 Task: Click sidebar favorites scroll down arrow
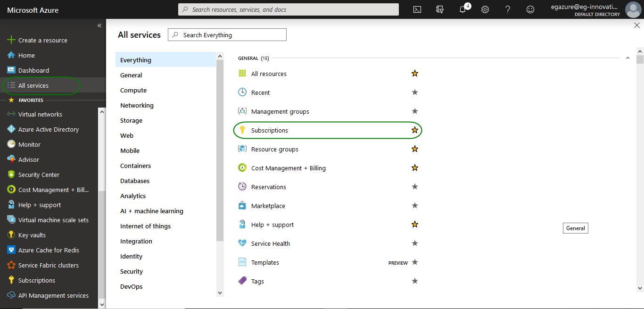[x=102, y=305]
